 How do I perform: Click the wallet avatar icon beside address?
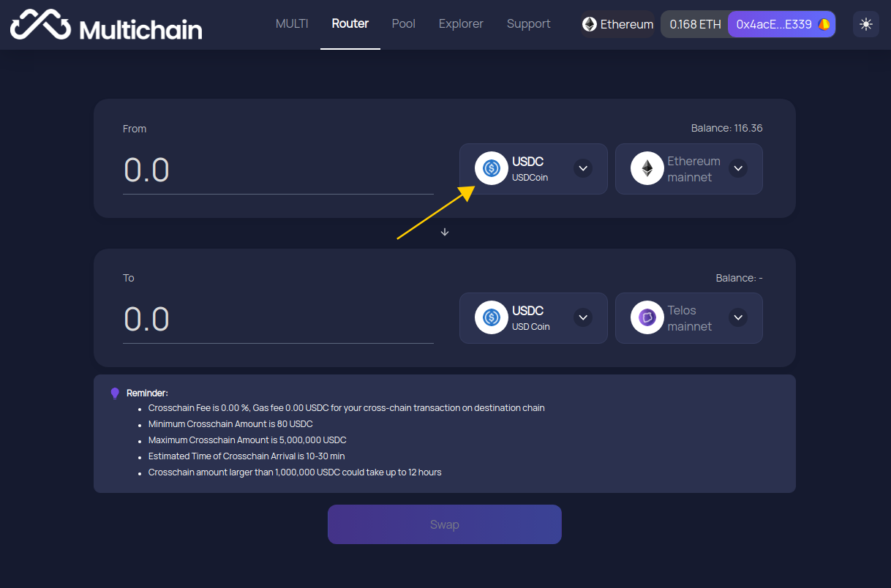coord(824,24)
